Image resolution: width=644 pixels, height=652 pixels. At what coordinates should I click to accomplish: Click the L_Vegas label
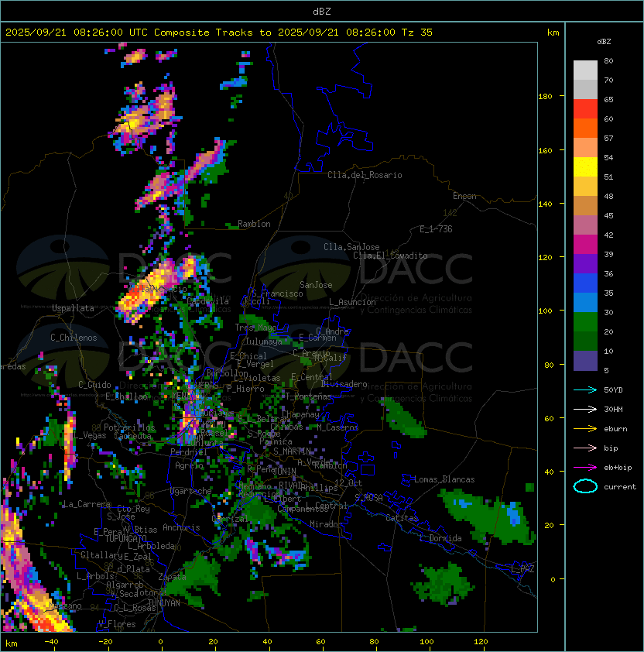tap(90, 435)
